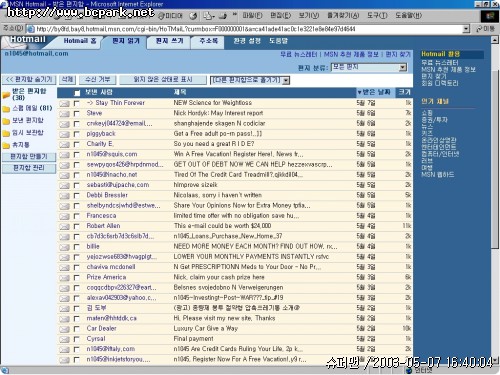Image resolution: width=500 pixels, height=375 pixels.
Task: Click the Windows logo throbber icon
Action: point(490,16)
